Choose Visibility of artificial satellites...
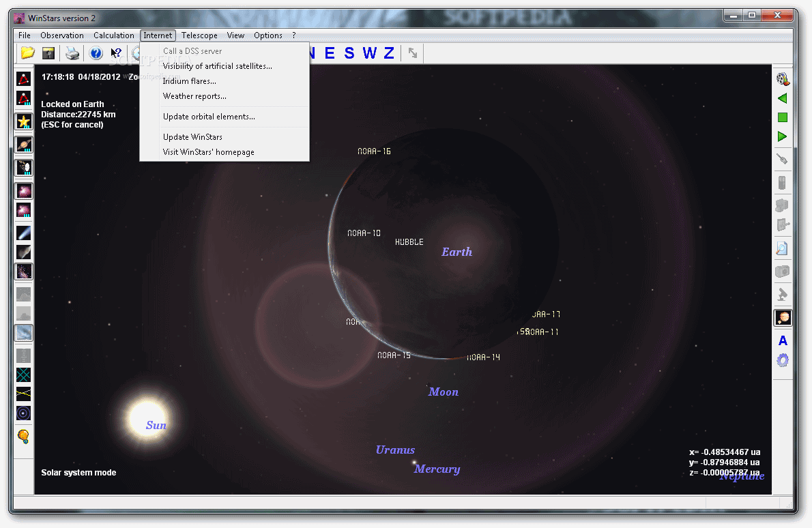This screenshot has height=528, width=812. [x=224, y=66]
